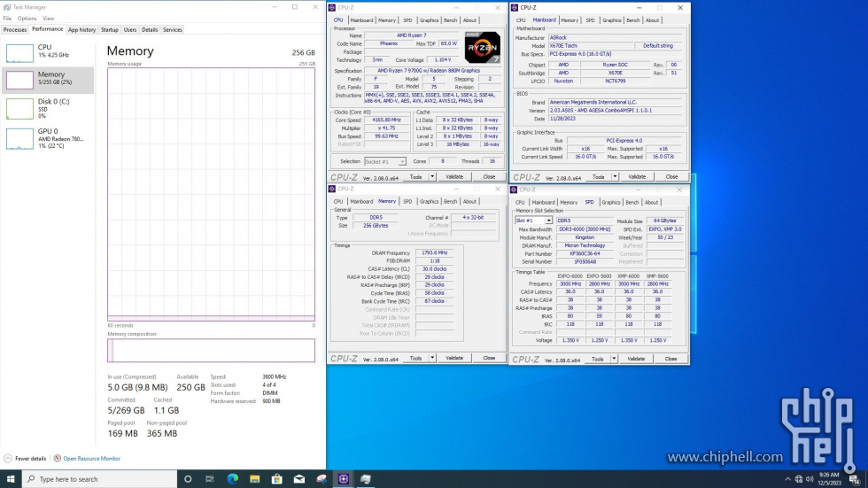
Task: Open Resource Monitor link
Action: click(91, 458)
